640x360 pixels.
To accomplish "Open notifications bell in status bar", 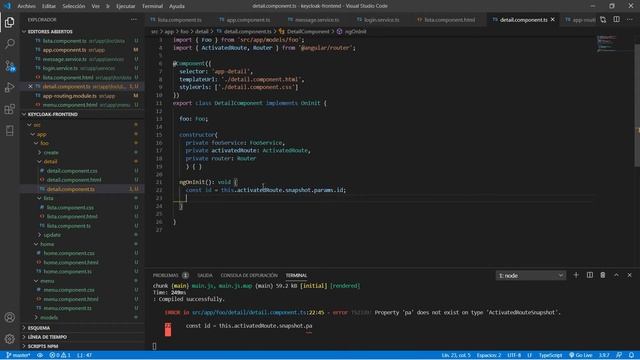I will click(x=631, y=356).
